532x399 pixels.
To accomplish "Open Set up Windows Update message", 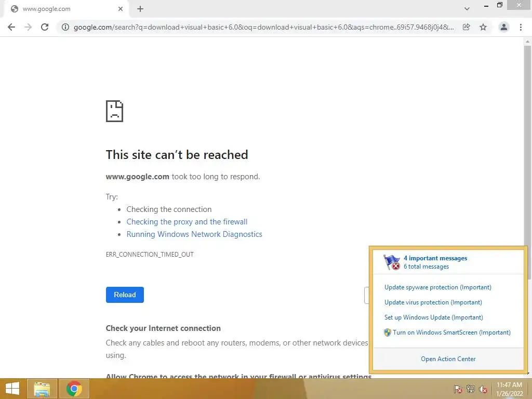I will coord(434,317).
